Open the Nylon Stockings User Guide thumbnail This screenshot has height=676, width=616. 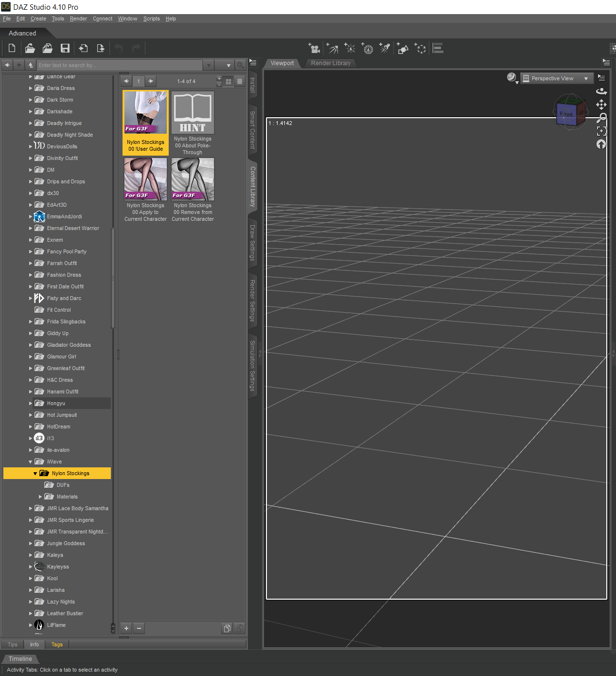(x=145, y=123)
